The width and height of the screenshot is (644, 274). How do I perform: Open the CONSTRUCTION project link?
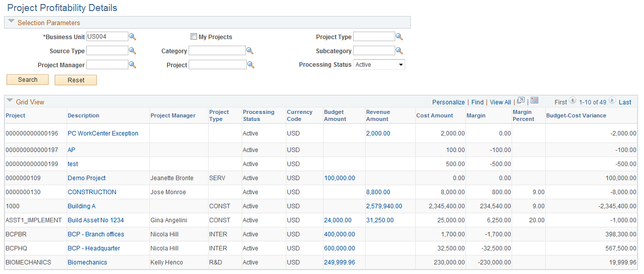92,192
